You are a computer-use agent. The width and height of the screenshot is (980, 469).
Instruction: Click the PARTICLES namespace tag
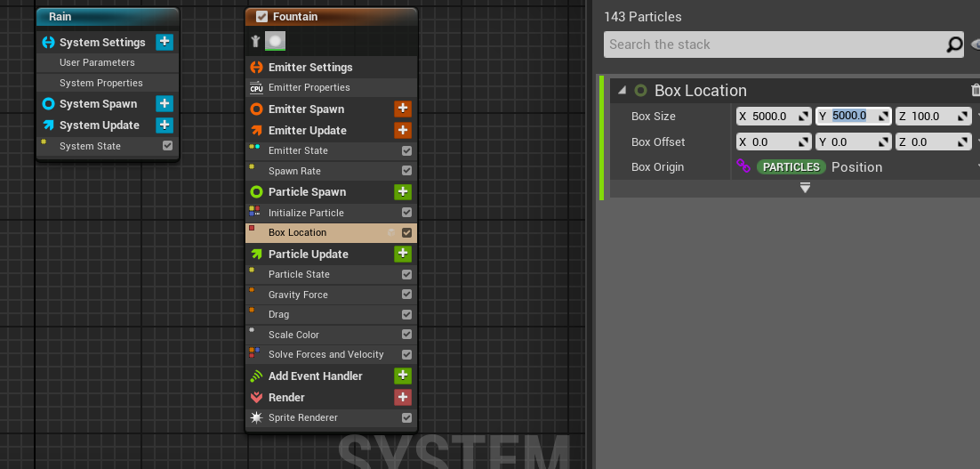click(791, 166)
